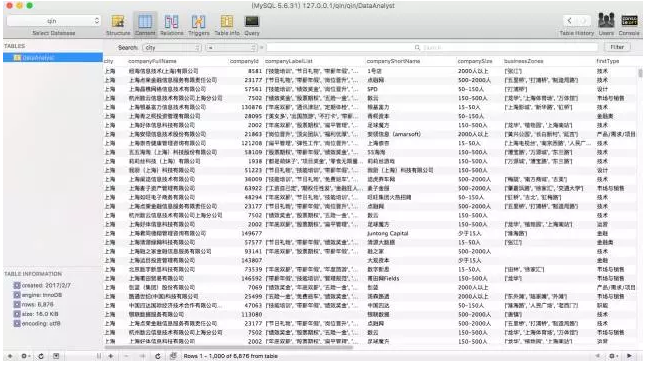Image resolution: width=653 pixels, height=368 pixels.
Task: Click the horizontal scrollbar below the table
Action: 229,347
